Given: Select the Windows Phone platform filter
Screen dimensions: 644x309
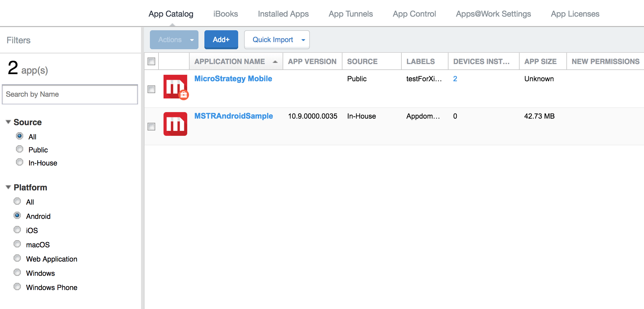Looking at the screenshot, I should pyautogui.click(x=17, y=287).
